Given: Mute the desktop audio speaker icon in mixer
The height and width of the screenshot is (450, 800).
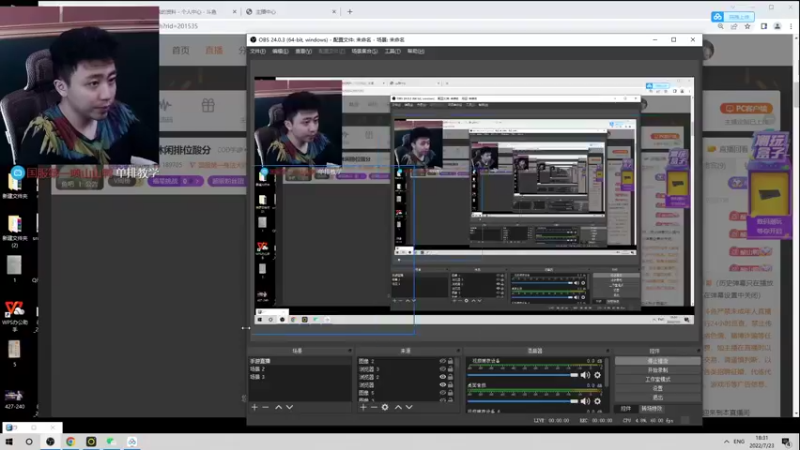Looking at the screenshot, I should click(x=585, y=401).
